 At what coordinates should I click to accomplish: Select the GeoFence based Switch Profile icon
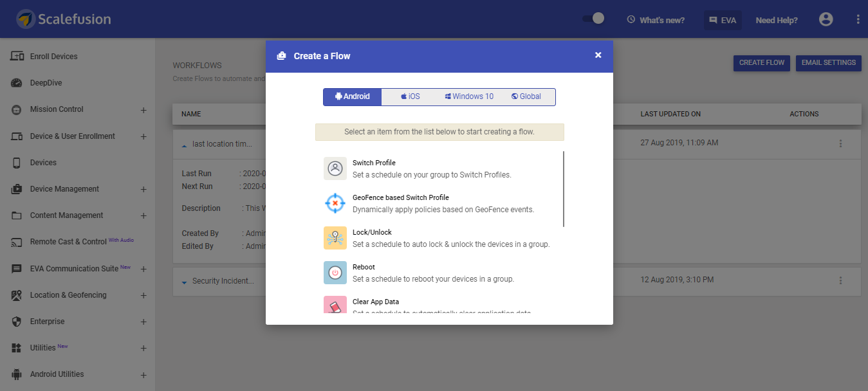pyautogui.click(x=335, y=203)
